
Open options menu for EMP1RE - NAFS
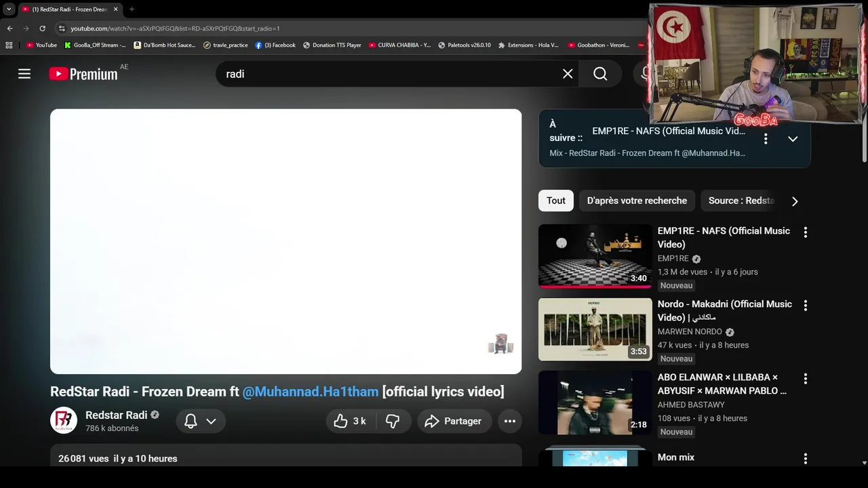click(x=805, y=232)
